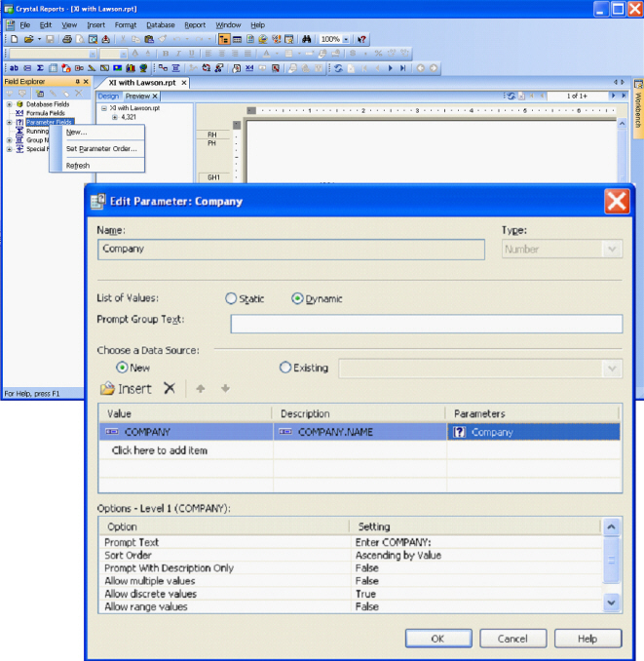Image resolution: width=644 pixels, height=661 pixels.
Task: Click the Paste clipboard toolbar icon
Action: coord(149,39)
